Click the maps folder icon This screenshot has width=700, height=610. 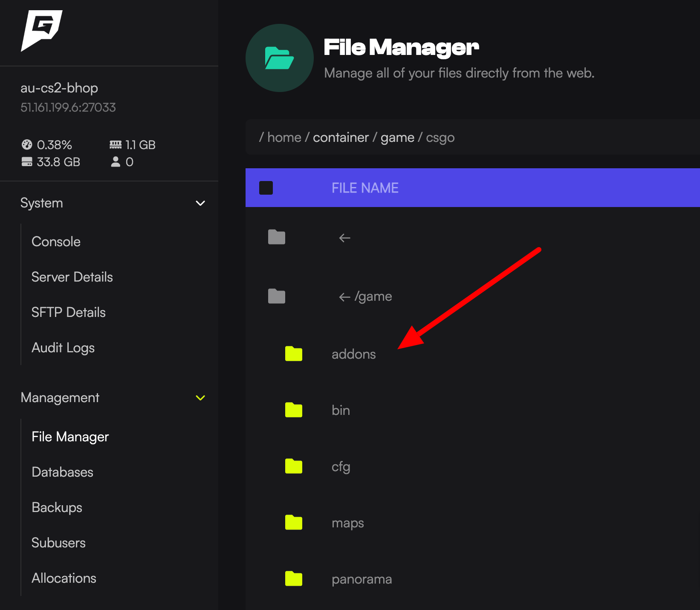click(293, 522)
